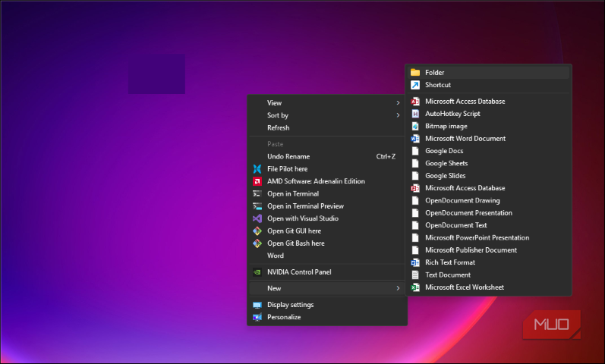Select Open Git Bash here
The width and height of the screenshot is (605, 364).
pos(327,243)
